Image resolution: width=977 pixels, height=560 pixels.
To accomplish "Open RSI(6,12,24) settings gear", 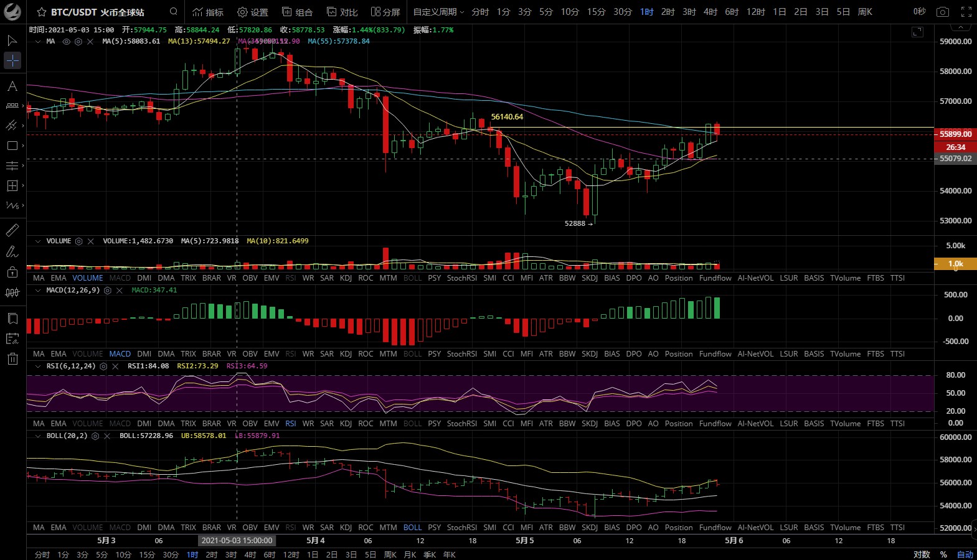I will coord(103,366).
